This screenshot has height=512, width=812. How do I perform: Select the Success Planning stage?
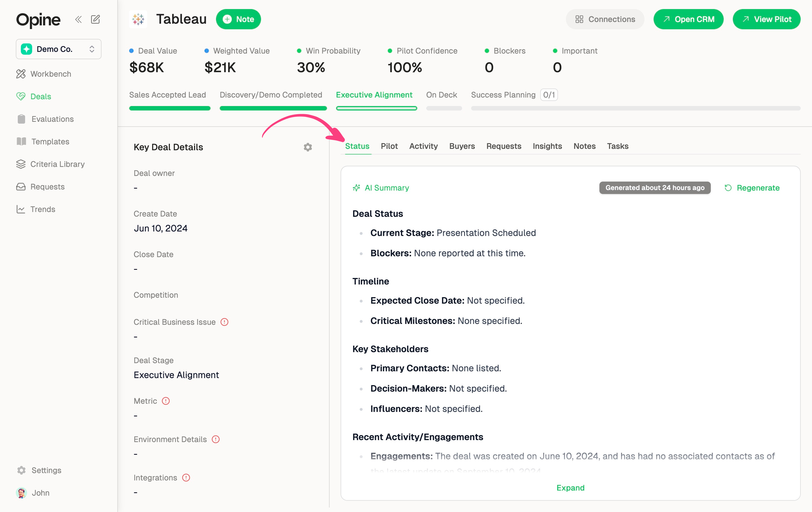(x=503, y=95)
